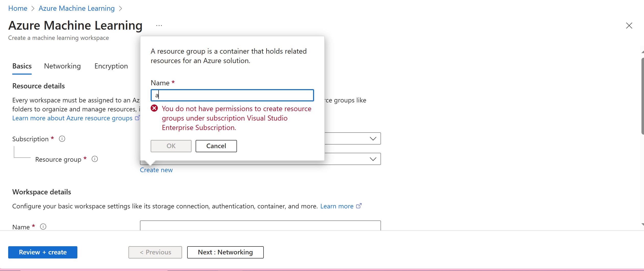Open the info tooltip beside Resource group
Viewport: 644px width, 271px height.
pyautogui.click(x=94, y=159)
